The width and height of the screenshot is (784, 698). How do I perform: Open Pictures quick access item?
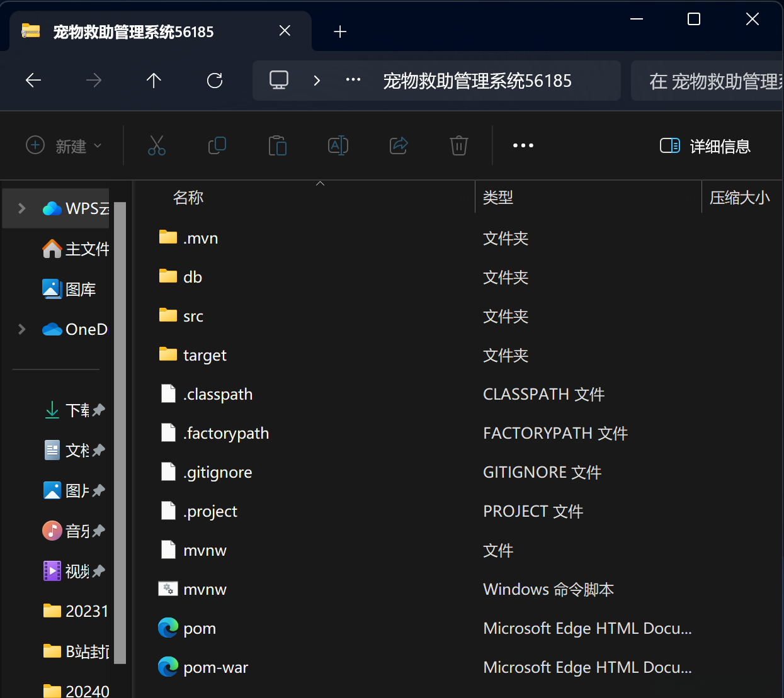coord(74,490)
